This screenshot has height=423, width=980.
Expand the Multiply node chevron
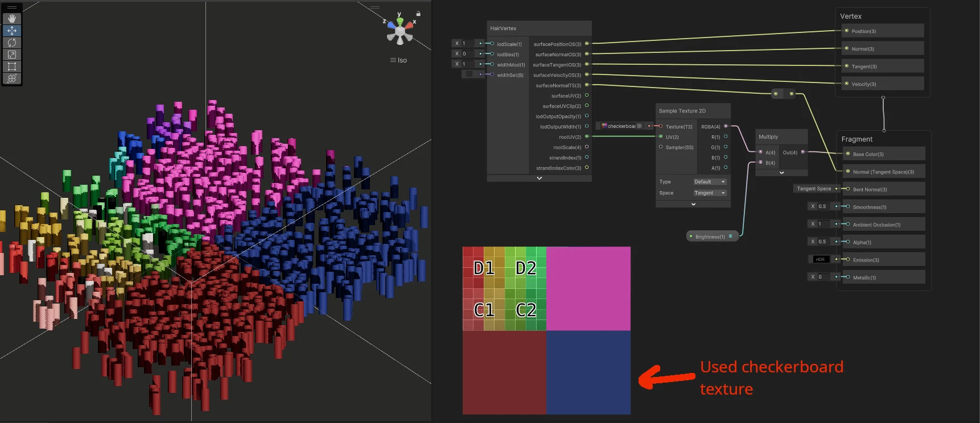(781, 173)
